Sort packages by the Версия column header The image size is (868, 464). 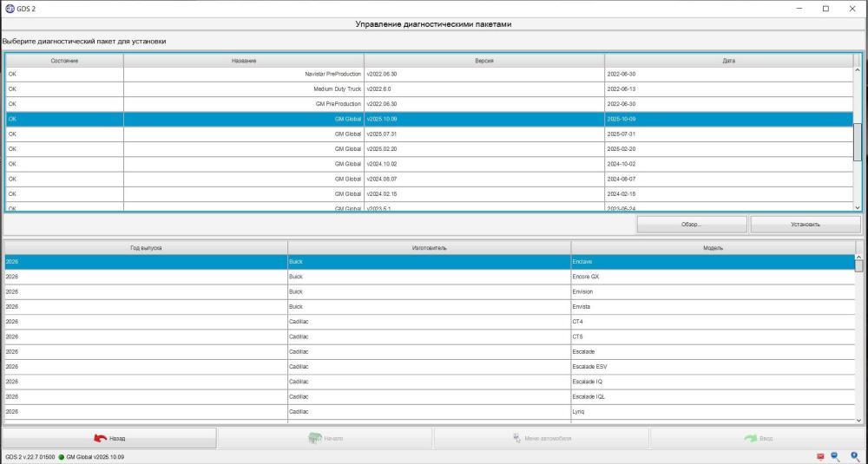pyautogui.click(x=484, y=61)
